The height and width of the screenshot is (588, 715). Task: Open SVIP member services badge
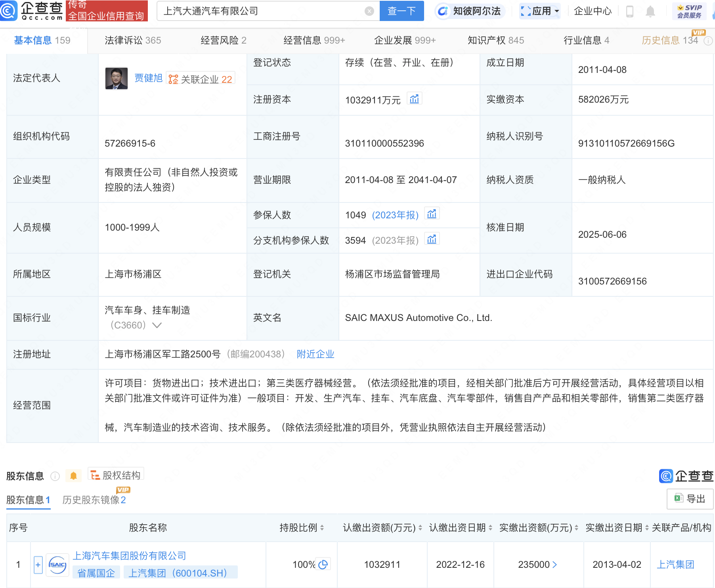[x=689, y=11]
